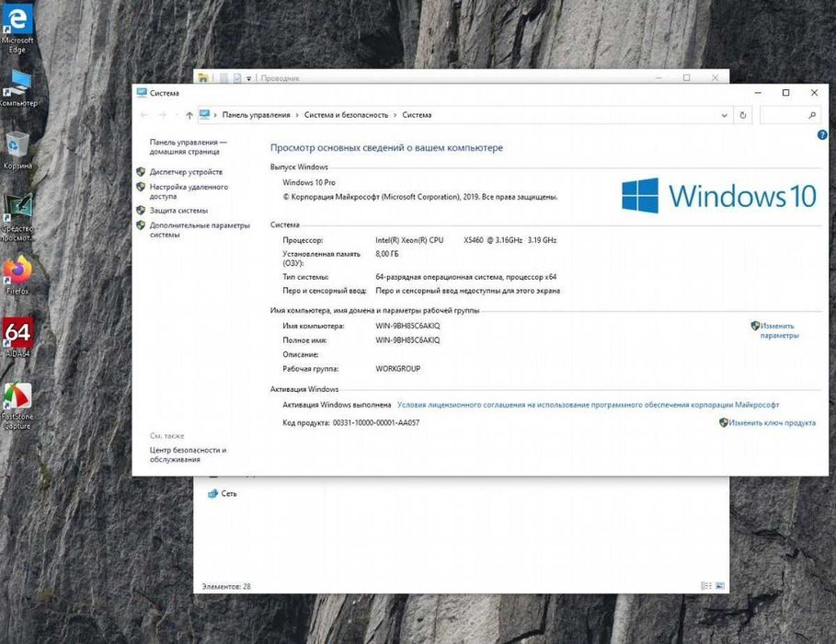
Task: Click the search magnifier icon
Action: click(811, 115)
